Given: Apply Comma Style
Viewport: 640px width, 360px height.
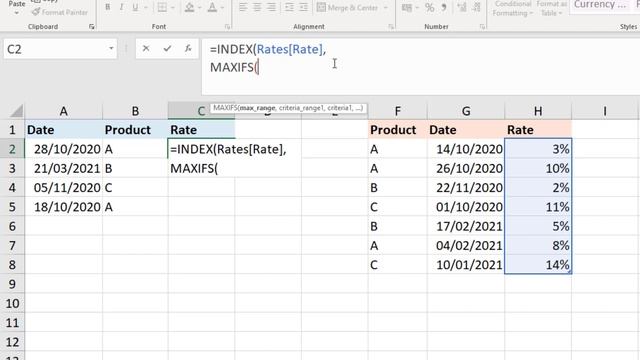Looking at the screenshot, I should pos(444,7).
